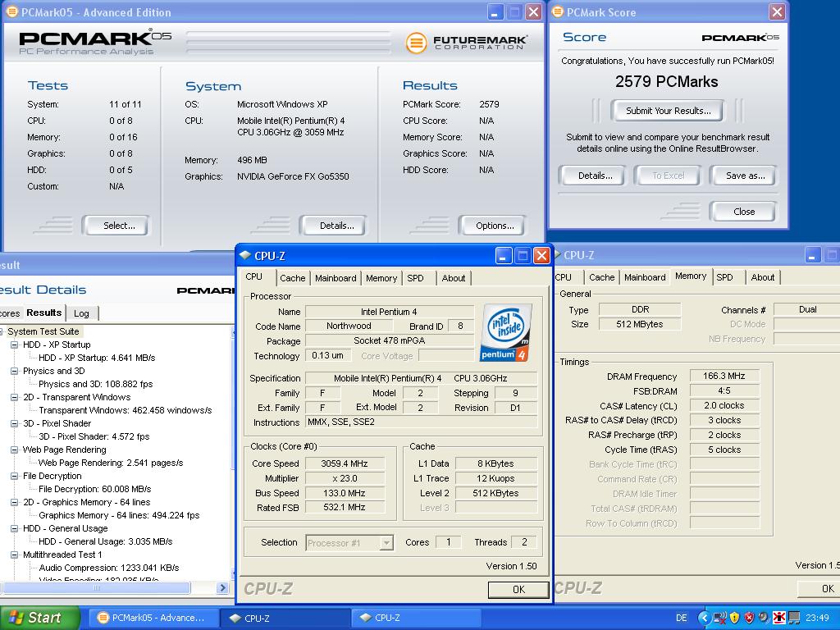Click the Channels # field showing Dual
The image size is (840, 630).
click(x=807, y=309)
